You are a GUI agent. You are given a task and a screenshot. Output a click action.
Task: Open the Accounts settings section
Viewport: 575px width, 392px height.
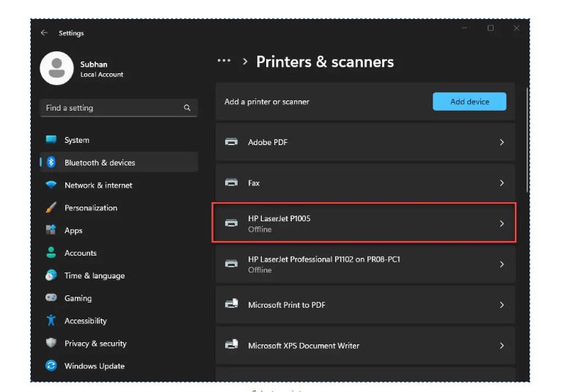pos(81,254)
